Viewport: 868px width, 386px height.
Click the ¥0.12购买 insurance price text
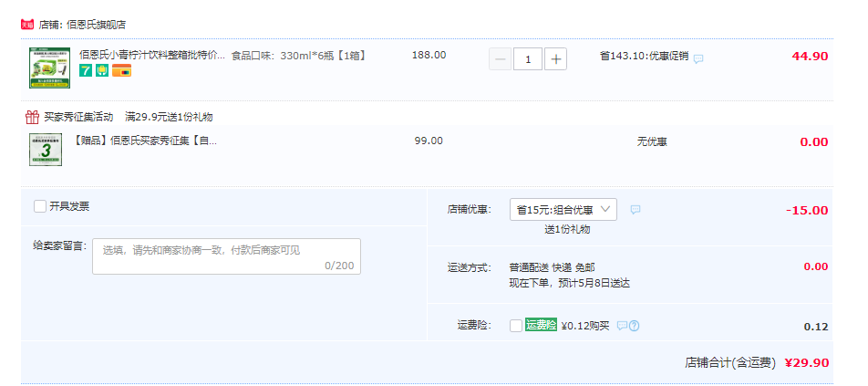(585, 326)
